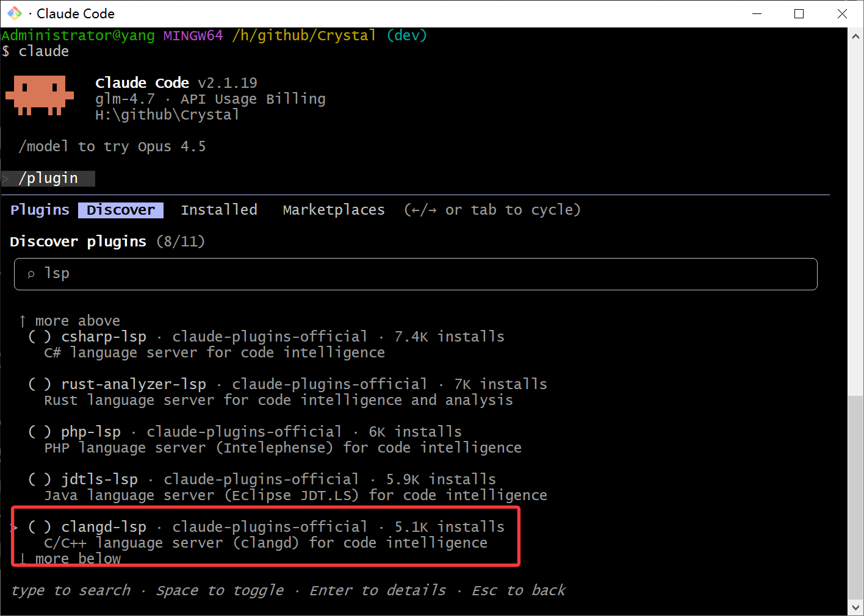
Task: Click the search magnifier icon in field
Action: [31, 274]
